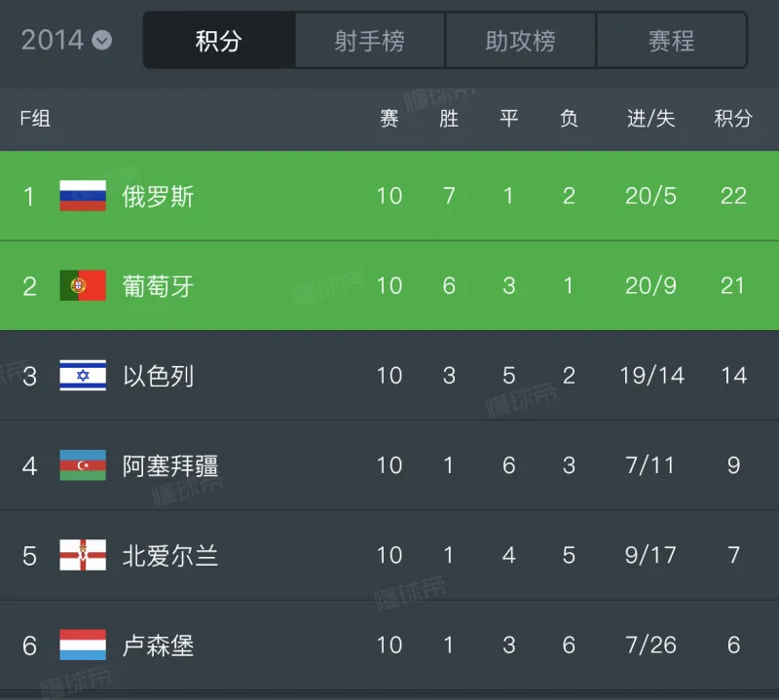Click the Luxembourg flag icon
The height and width of the screenshot is (700, 779).
(83, 645)
